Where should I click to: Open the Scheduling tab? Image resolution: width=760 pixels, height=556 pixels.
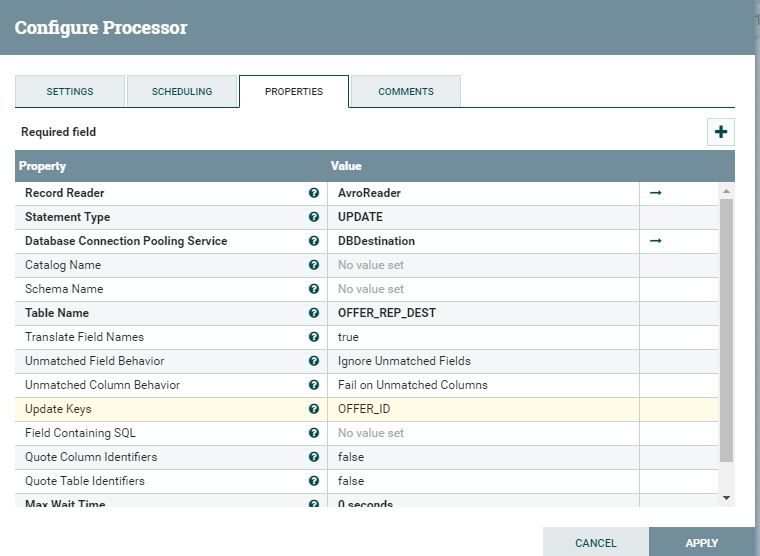coord(182,91)
